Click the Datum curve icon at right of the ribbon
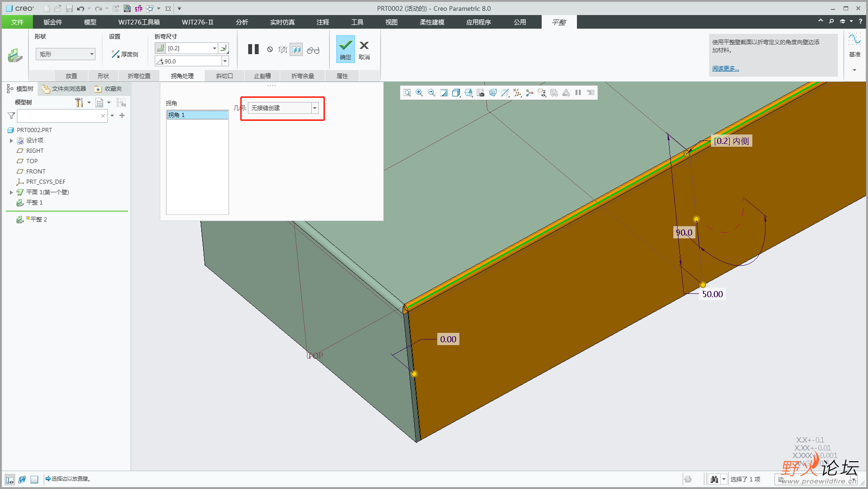Screen dimensions: 868x489 coord(854,39)
